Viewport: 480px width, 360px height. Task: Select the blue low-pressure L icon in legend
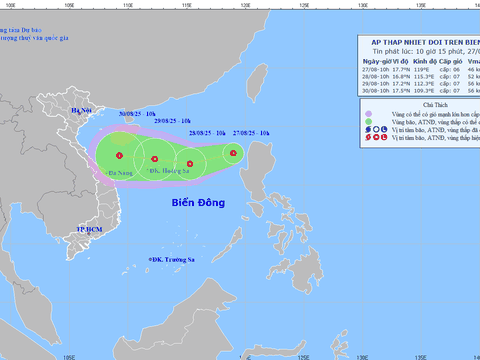[x=384, y=130]
